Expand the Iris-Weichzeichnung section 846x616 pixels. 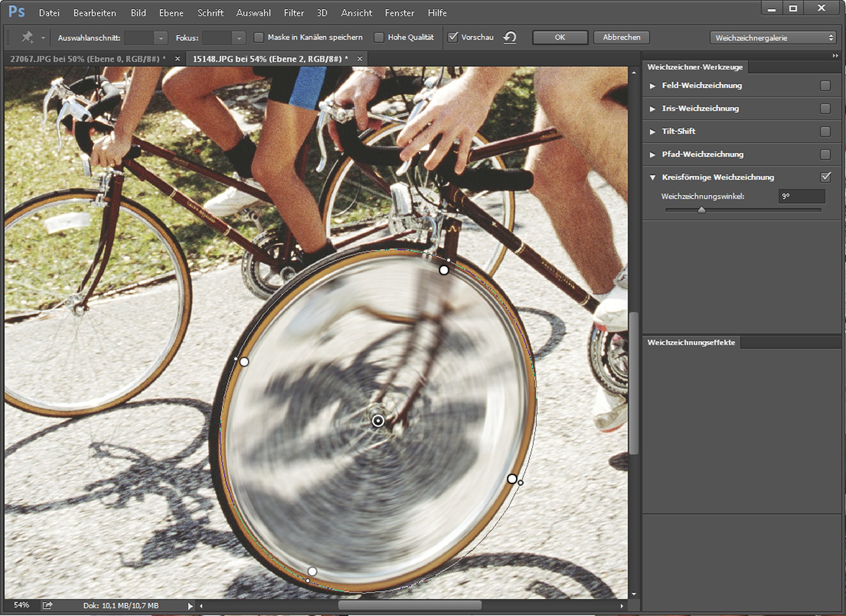652,109
